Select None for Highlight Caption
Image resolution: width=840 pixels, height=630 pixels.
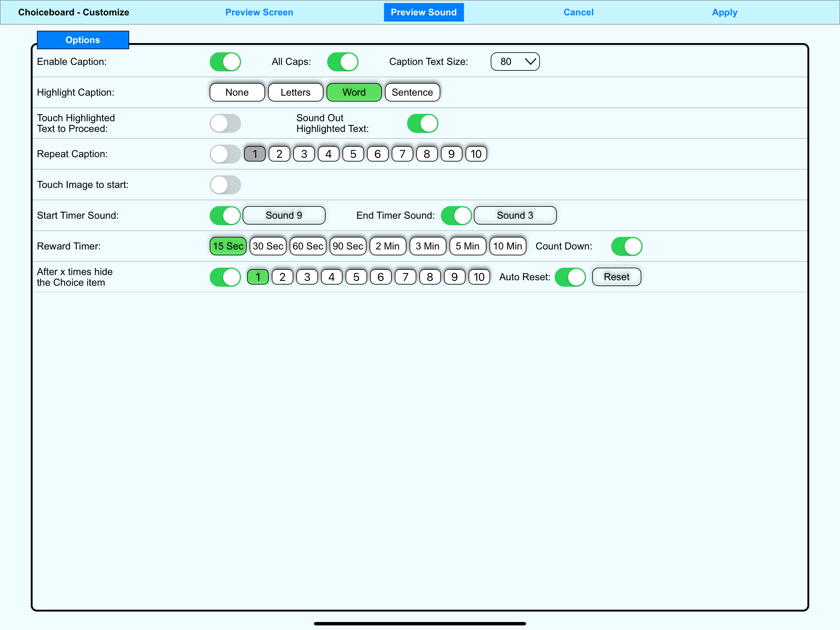pos(237,92)
